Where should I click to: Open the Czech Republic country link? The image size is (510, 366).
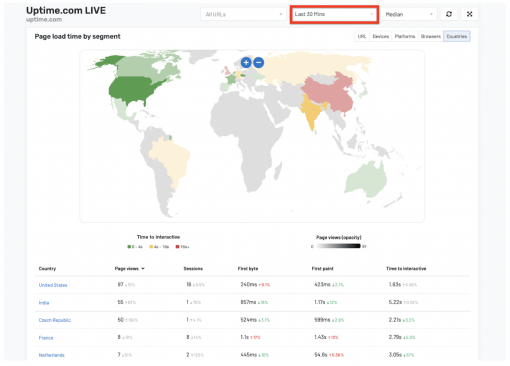tap(55, 320)
